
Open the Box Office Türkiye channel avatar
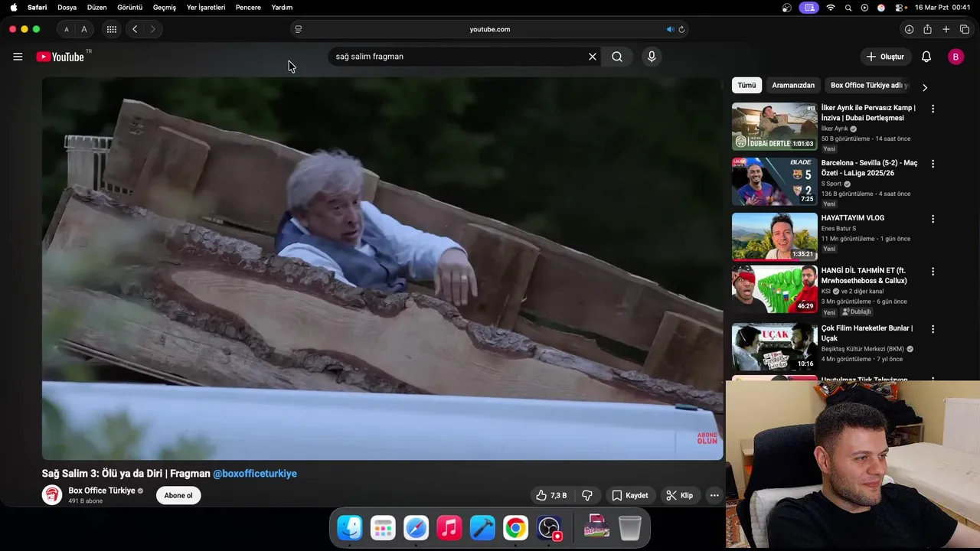tap(52, 495)
